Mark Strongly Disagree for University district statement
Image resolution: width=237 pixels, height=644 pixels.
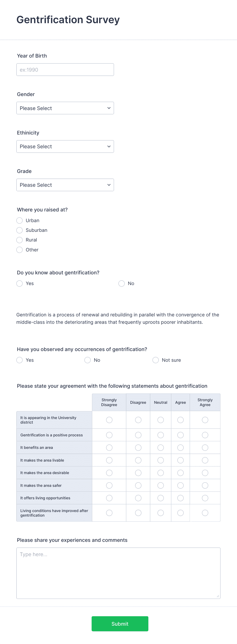[109, 420]
